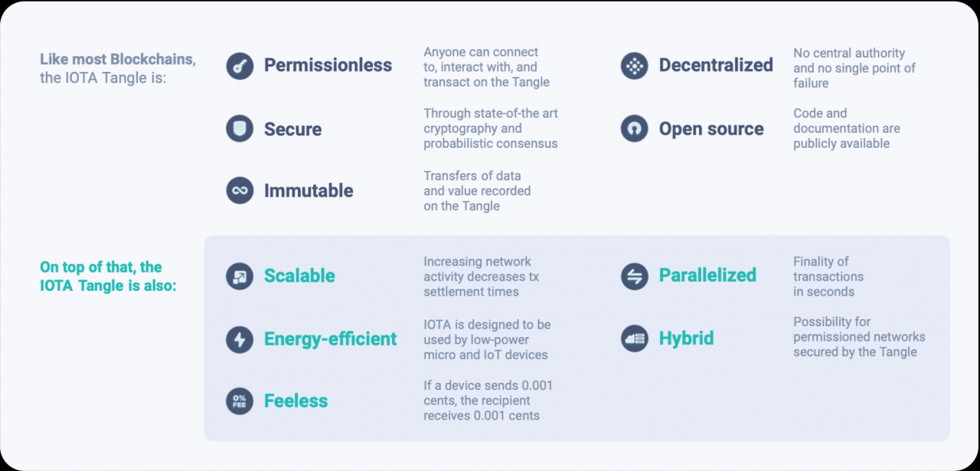Click the green Hybrid heading
The height and width of the screenshot is (471, 980).
686,339
